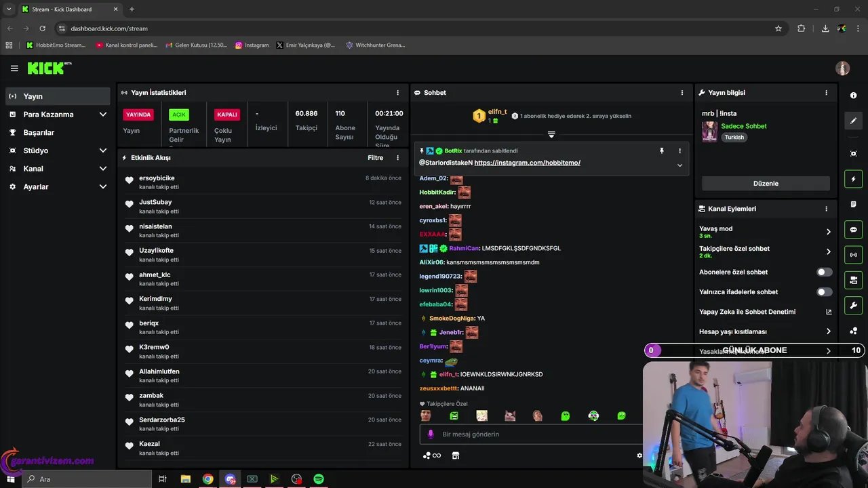The height and width of the screenshot is (488, 868).
Task: Open chat settings gear icon
Action: [x=639, y=455]
